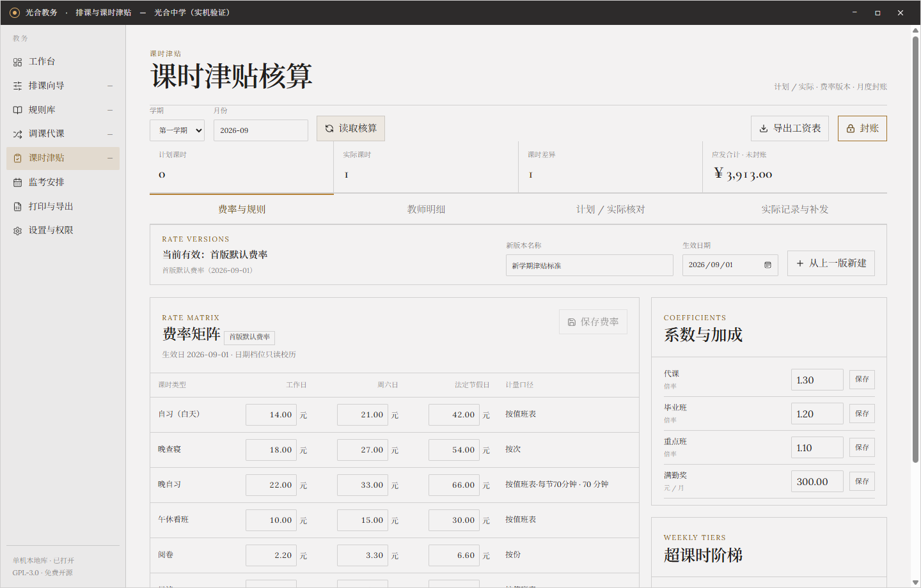Screen dimensions: 921x588
Task: Edit the 代课 coefficient value field
Action: click(x=817, y=380)
